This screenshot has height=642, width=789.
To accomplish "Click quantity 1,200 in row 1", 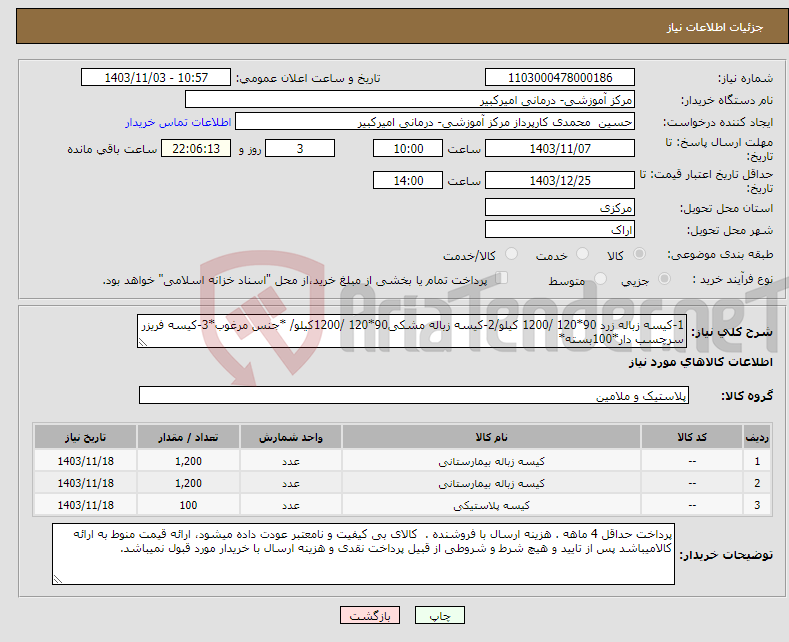I will (x=188, y=461).
